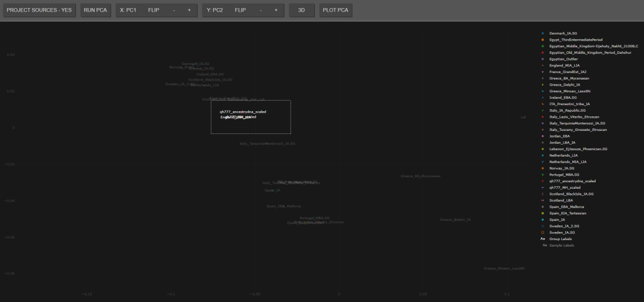644x302 pixels.
Task: Switch the plot to 3D view
Action: tap(301, 10)
